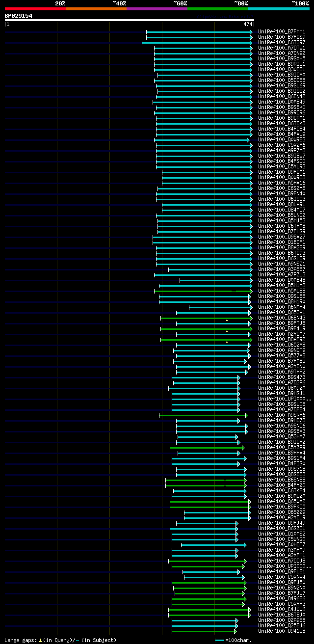Click the green alignment bar for C4J0W6

pos(209,610)
